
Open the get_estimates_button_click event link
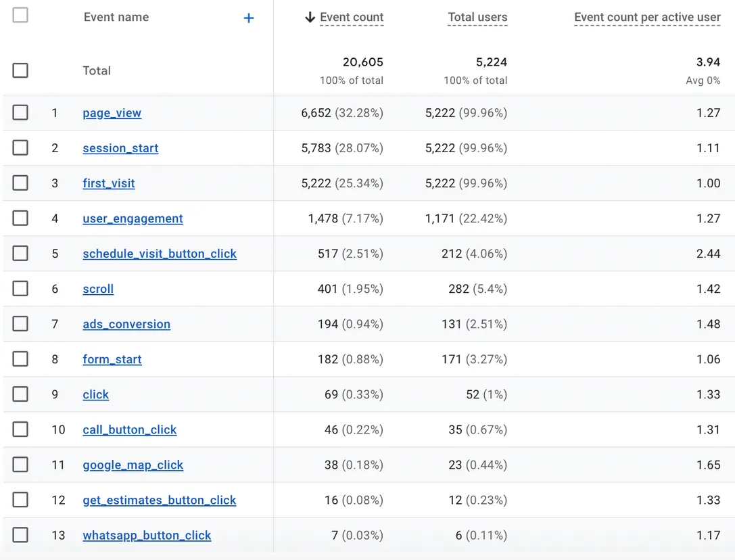point(160,500)
